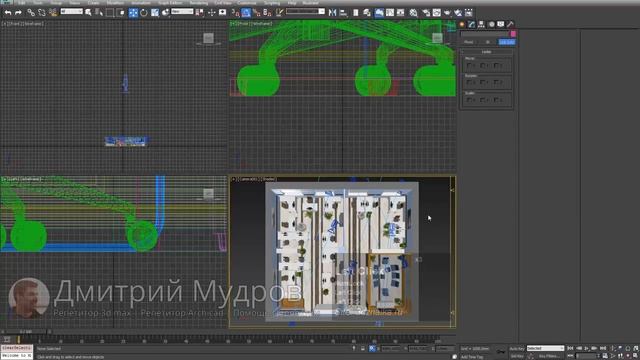Open the Material Editor

click(413, 13)
